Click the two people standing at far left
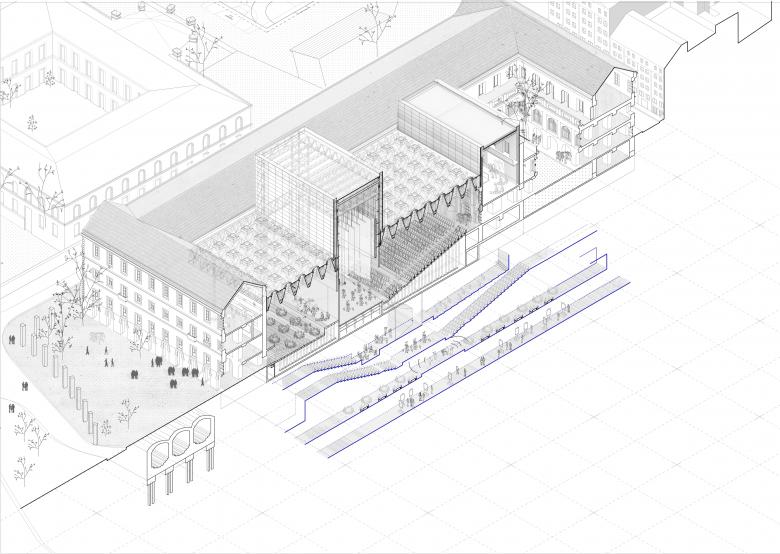 pos(12,408)
